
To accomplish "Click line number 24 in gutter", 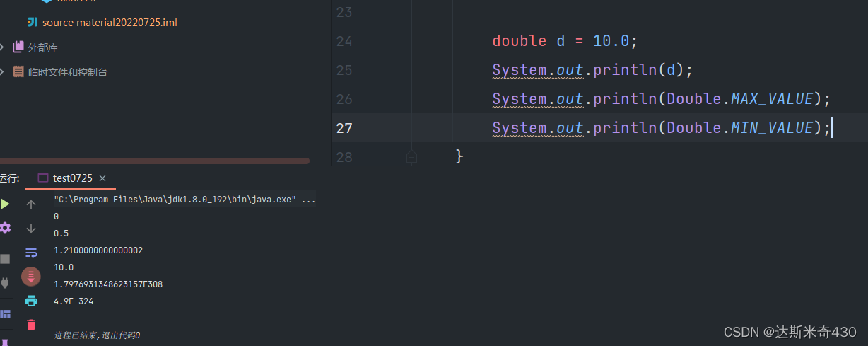I will pos(344,41).
